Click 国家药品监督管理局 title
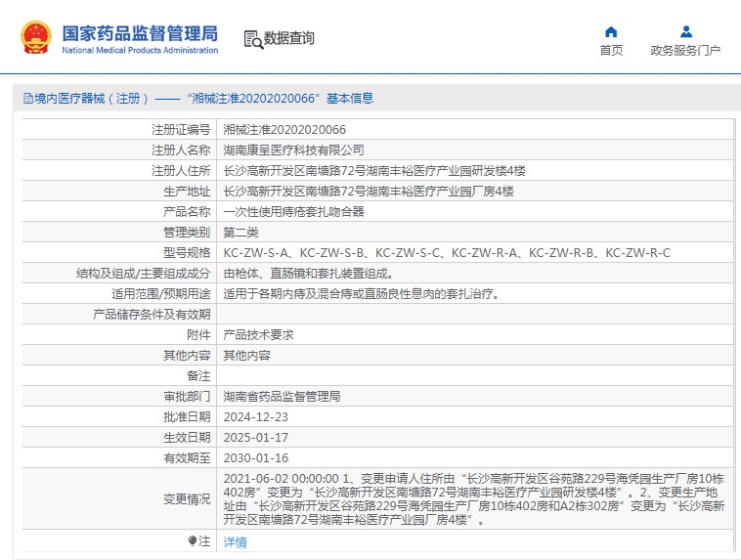Screen dimensions: 741x560 140,33
